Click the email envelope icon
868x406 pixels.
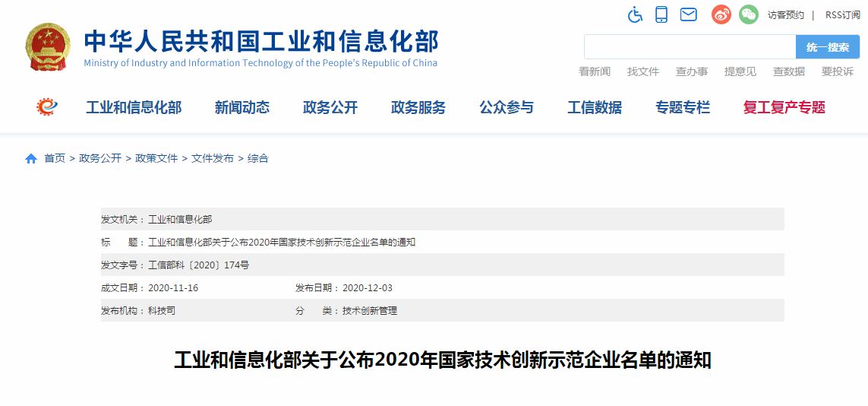coord(688,14)
